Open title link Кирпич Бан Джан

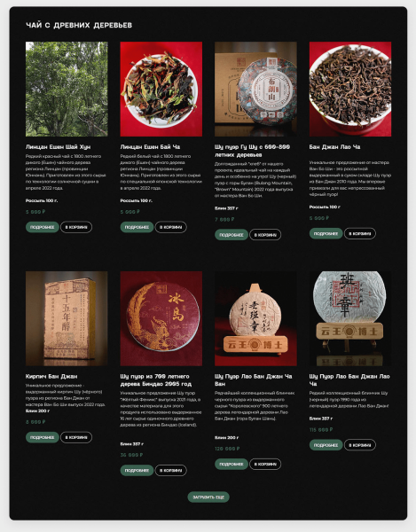pyautogui.click(x=51, y=376)
